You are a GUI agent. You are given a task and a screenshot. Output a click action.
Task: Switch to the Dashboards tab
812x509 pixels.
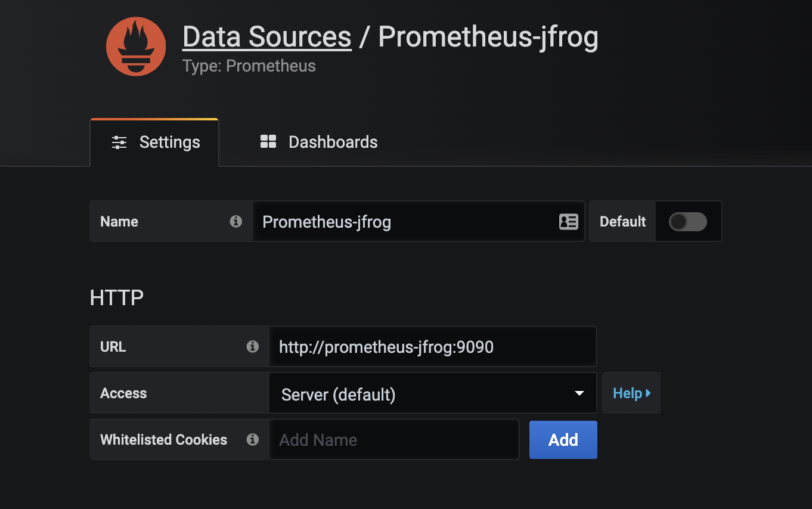tap(319, 142)
